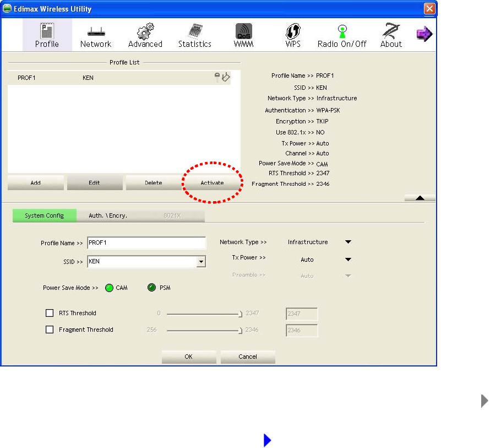The height and width of the screenshot is (448, 490).
Task: Click the purple next arrow icon
Action: (424, 34)
